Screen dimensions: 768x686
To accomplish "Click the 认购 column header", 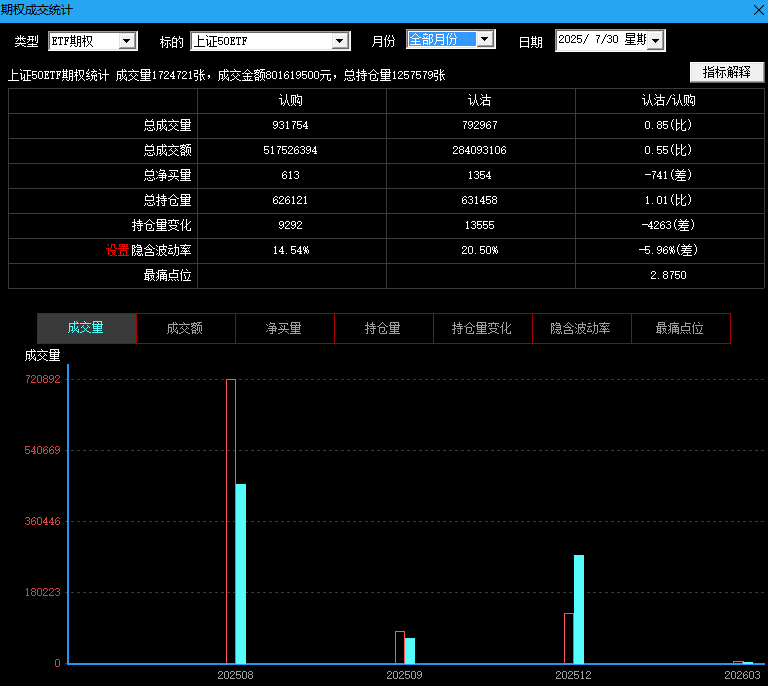I will click(x=291, y=101).
